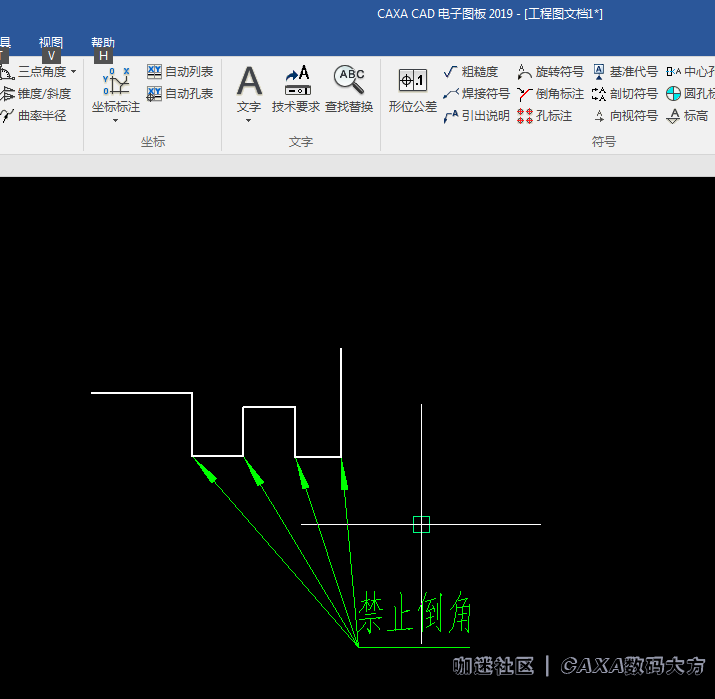Screen dimensions: 715x699
Task: Select the 锥度/斜度 taper dimension tool
Action: point(36,93)
